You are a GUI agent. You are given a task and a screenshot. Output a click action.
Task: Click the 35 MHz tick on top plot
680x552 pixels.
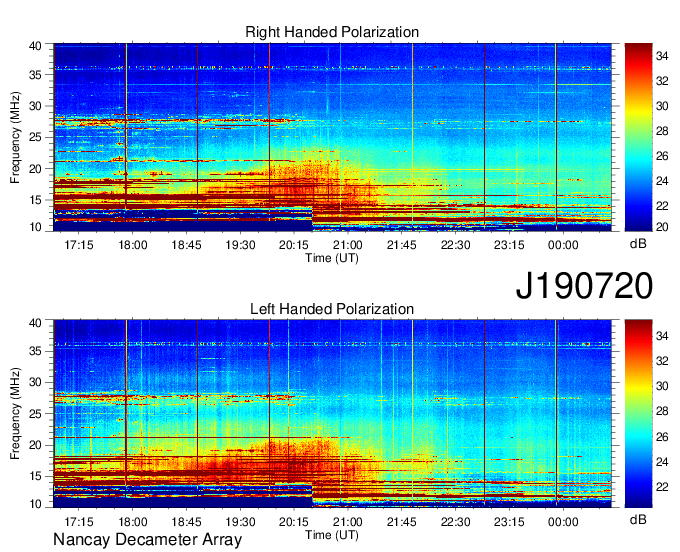point(35,75)
